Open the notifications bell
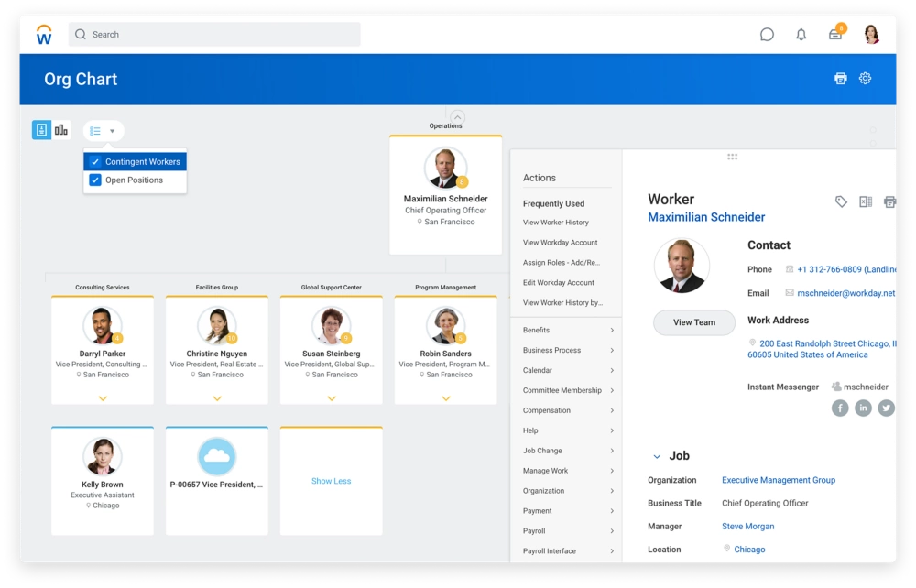Viewport: 916px width, 588px height. tap(801, 35)
